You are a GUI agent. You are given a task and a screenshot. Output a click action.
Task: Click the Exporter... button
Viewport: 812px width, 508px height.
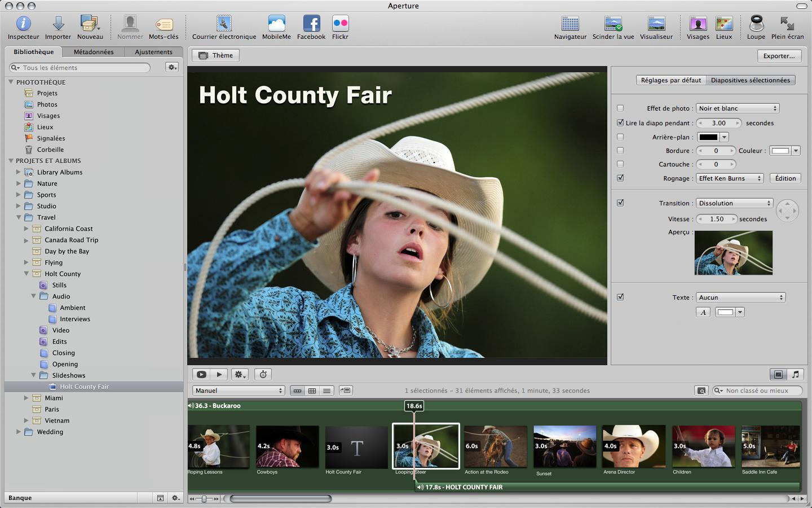coord(779,56)
